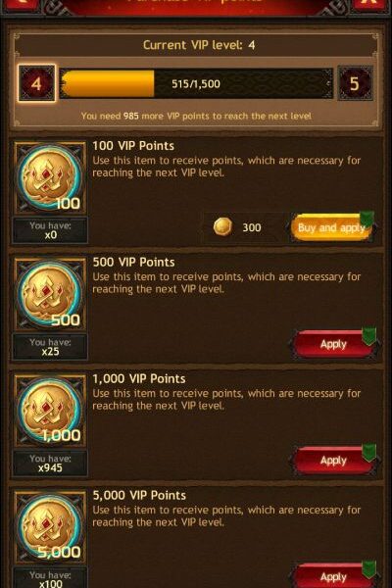Click the 1,000 VIP Points item title

(139, 378)
